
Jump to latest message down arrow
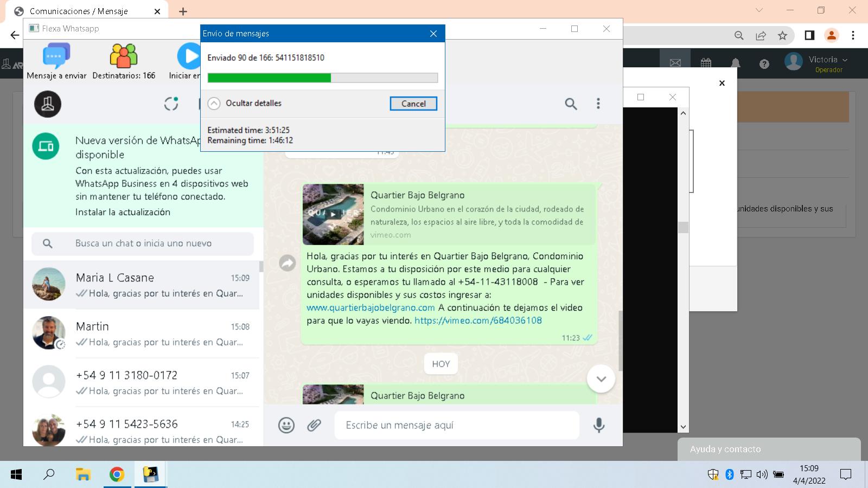(601, 378)
